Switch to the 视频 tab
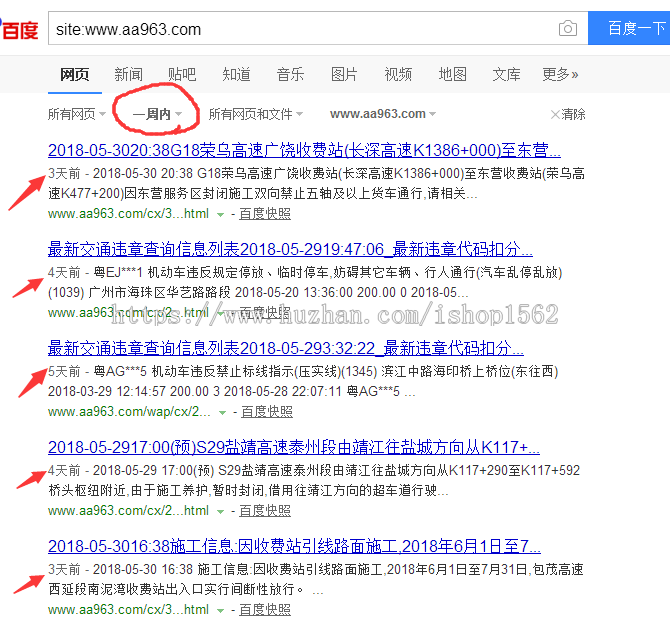Viewport: 670px width, 625px height. coord(398,74)
